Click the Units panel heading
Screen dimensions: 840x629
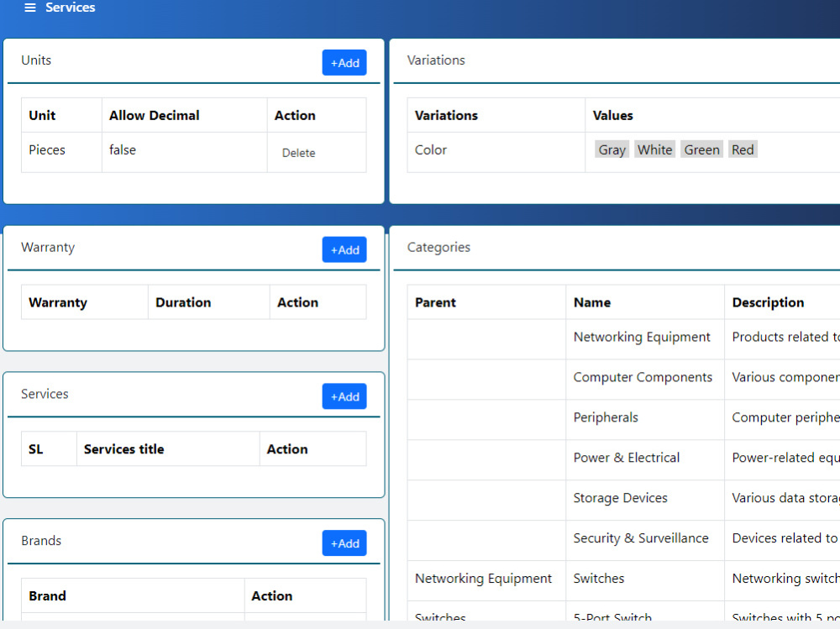pos(36,60)
